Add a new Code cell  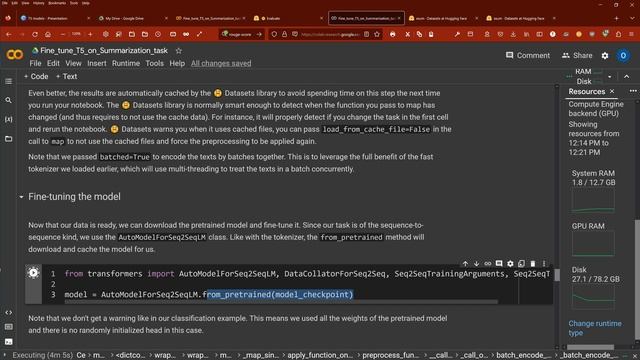click(36, 76)
